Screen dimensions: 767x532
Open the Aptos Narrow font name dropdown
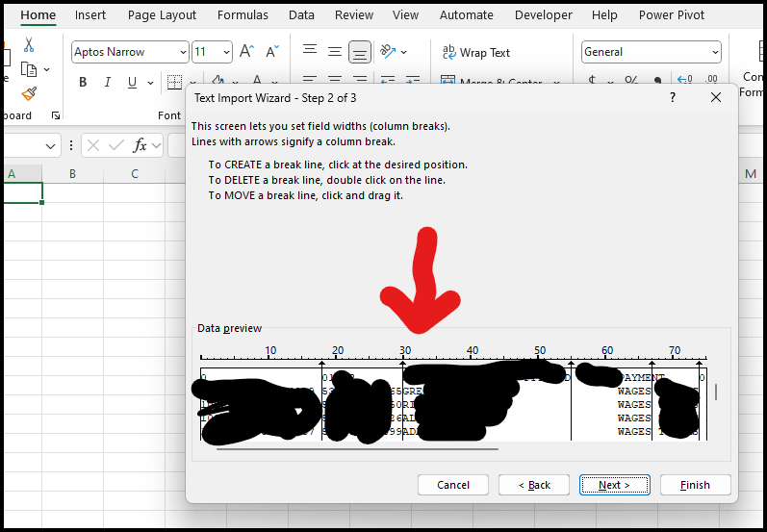pyautogui.click(x=182, y=52)
